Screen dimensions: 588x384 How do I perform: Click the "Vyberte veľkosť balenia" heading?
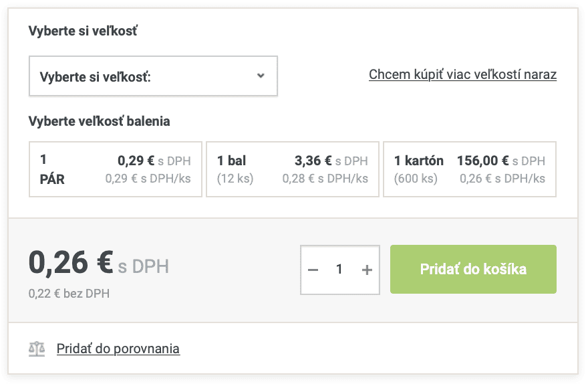point(99,121)
